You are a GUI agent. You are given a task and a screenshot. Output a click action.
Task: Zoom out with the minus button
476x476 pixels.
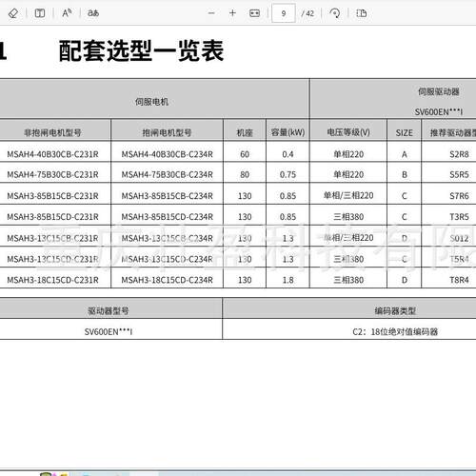pos(211,13)
